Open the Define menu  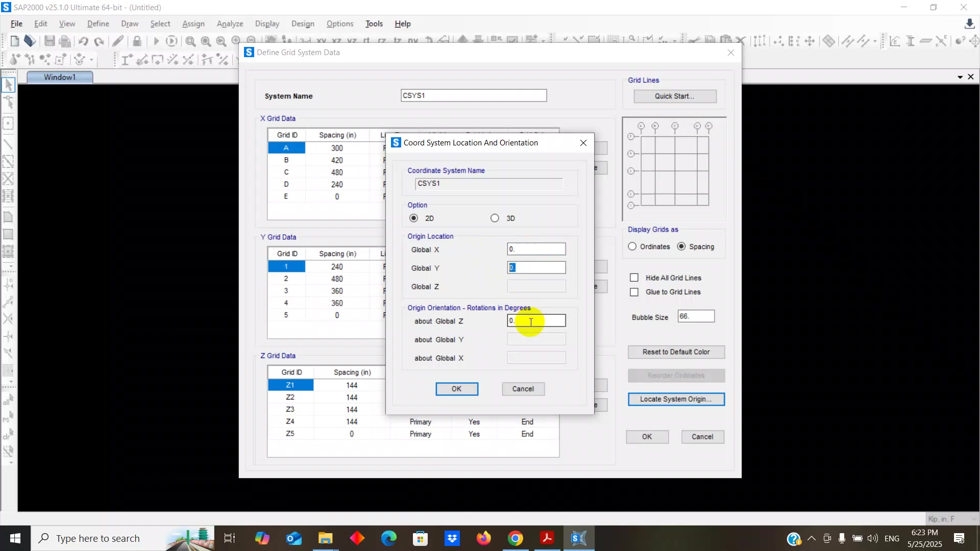[98, 24]
